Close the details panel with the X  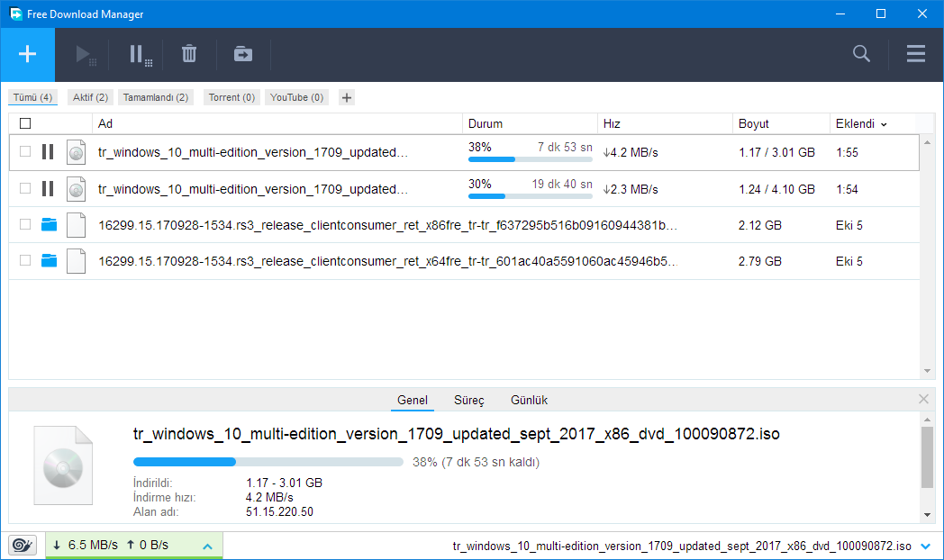pos(923,399)
